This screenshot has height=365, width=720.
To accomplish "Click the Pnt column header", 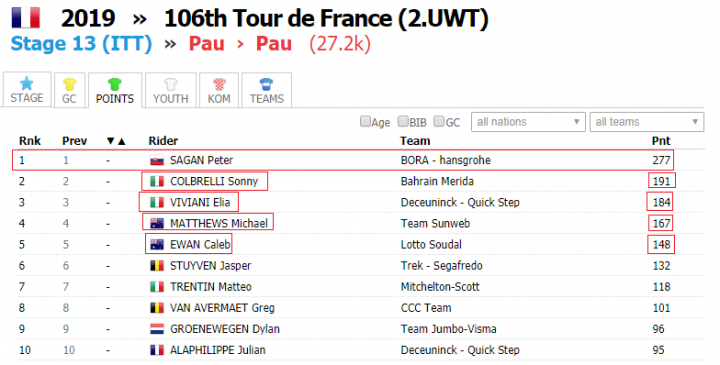I will [661, 141].
